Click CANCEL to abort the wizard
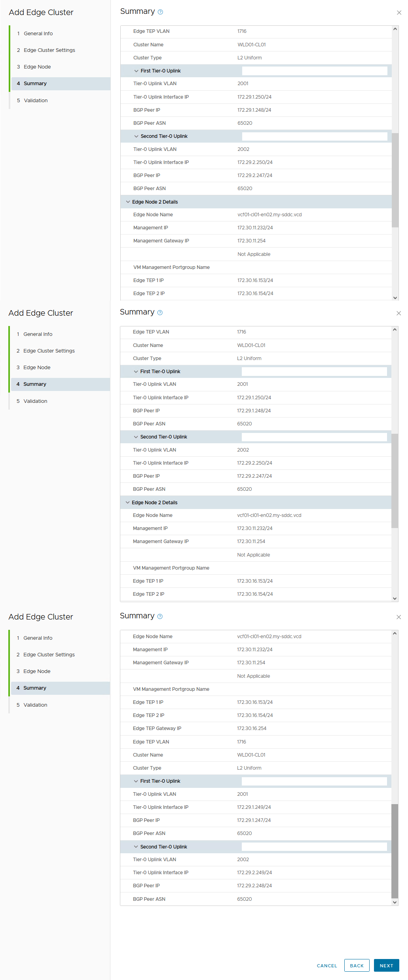 (327, 966)
